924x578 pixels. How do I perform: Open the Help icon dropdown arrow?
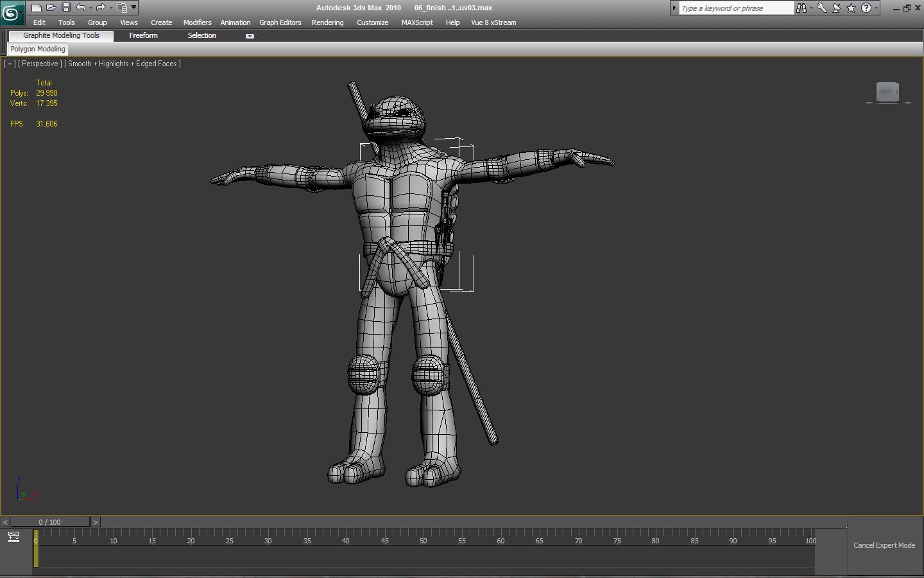877,8
